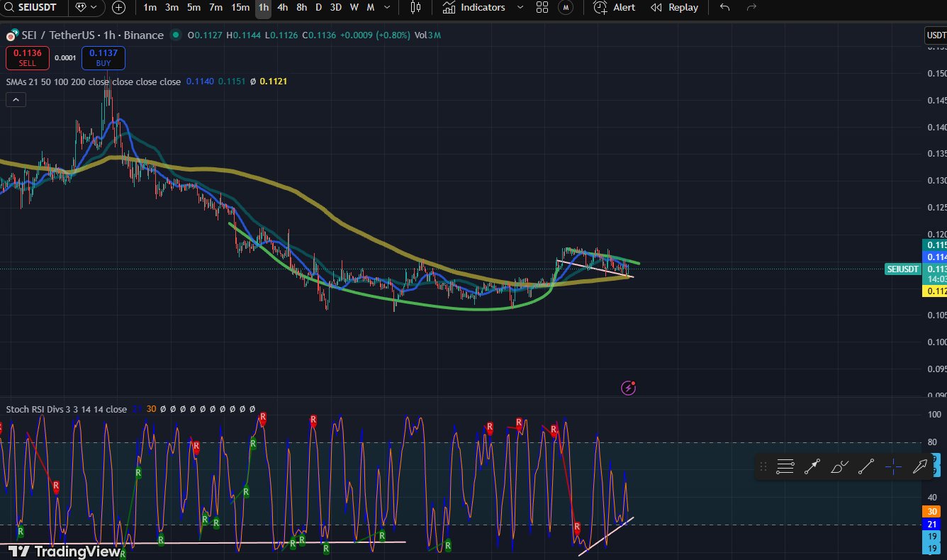Toggle the lightning bolt event marker

pyautogui.click(x=628, y=388)
